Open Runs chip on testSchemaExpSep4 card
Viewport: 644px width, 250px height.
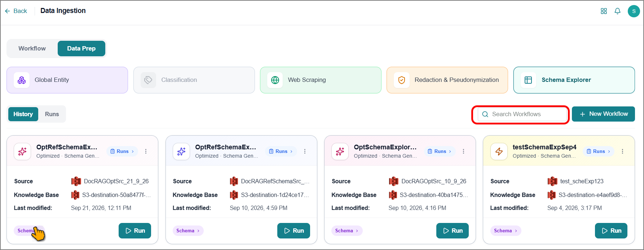point(599,152)
